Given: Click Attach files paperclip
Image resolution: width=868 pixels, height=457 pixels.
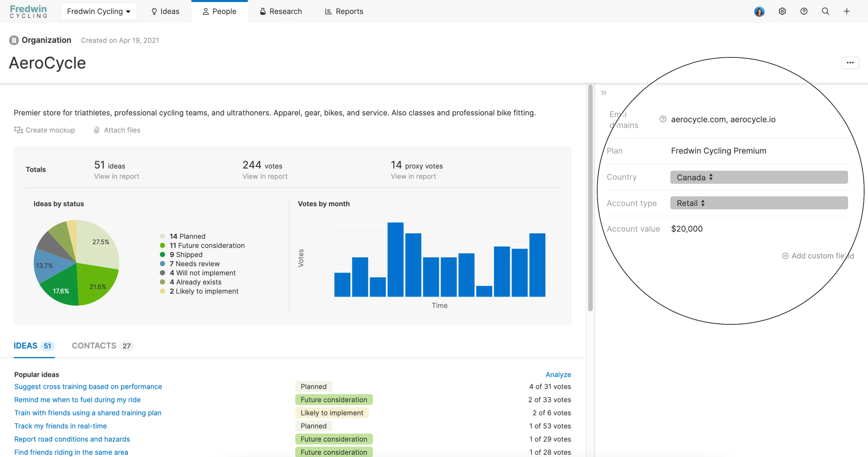Looking at the screenshot, I should point(97,130).
